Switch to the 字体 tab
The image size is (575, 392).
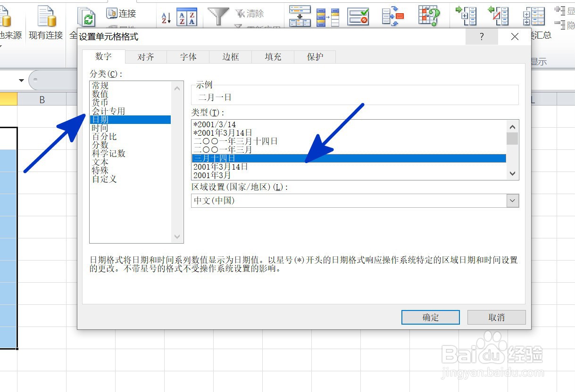(x=188, y=57)
